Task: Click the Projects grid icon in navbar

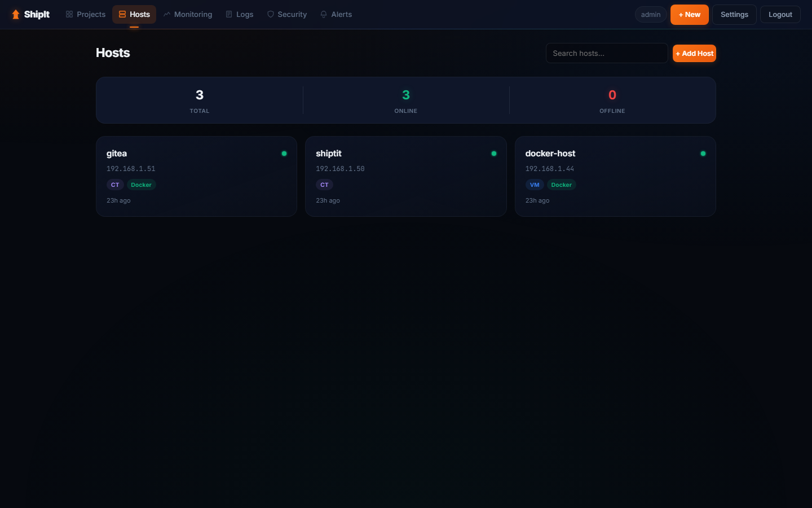Action: pyautogui.click(x=69, y=15)
